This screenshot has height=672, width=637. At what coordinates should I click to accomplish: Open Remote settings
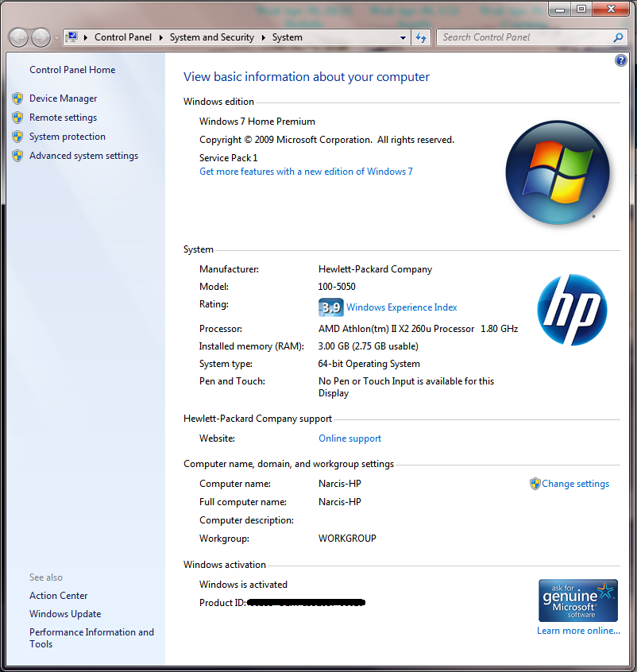point(63,118)
